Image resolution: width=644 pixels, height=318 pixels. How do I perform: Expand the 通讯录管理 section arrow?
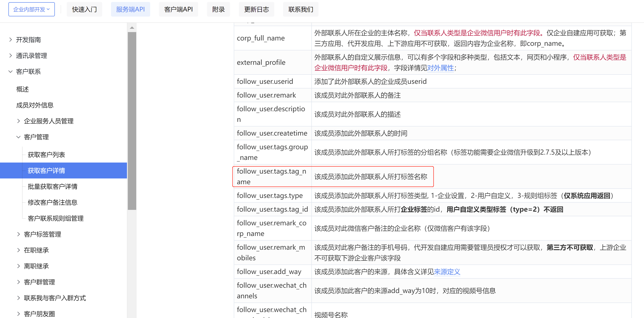coord(10,56)
